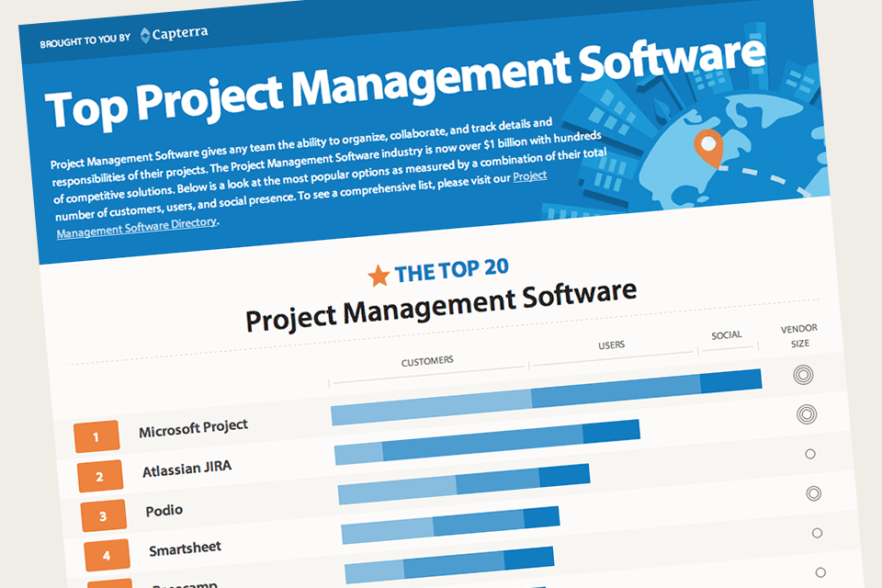Click the SOCIAL column header
Screen dimensions: 882x588
(726, 335)
